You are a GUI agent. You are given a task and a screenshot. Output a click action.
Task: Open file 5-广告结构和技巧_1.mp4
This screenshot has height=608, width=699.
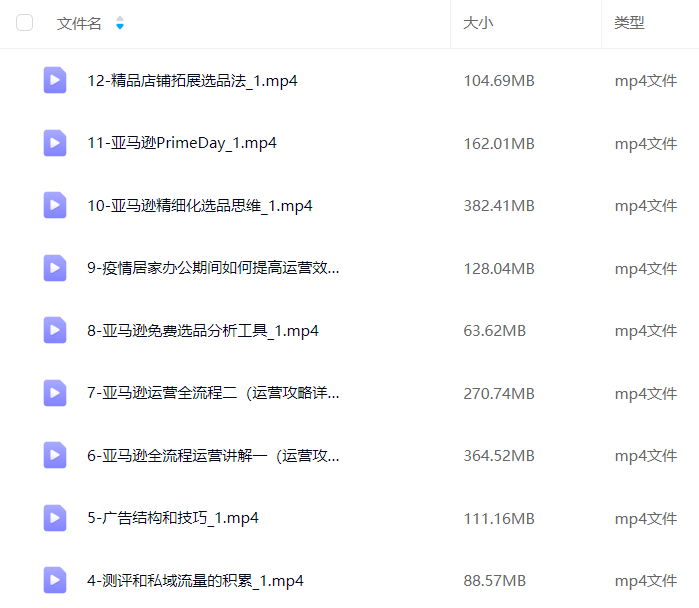173,518
